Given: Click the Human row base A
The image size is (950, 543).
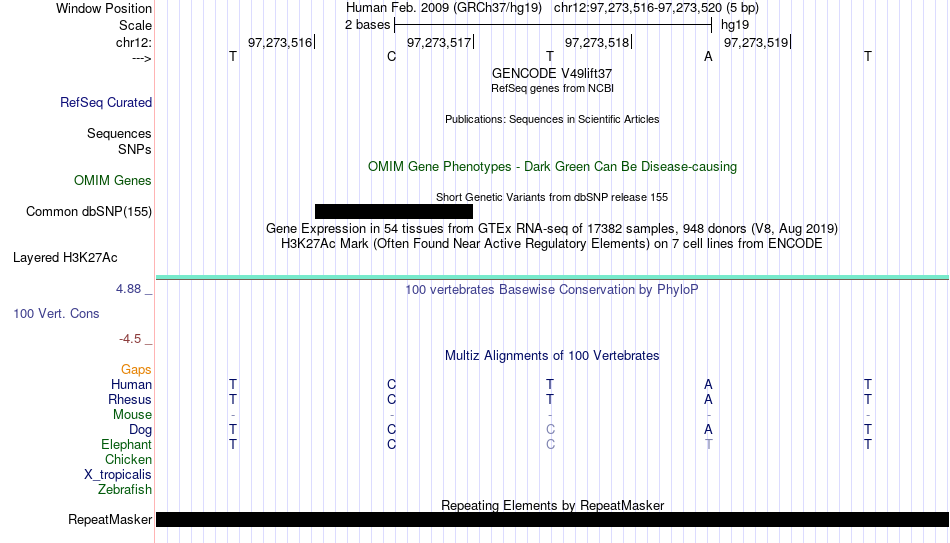Looking at the screenshot, I should (708, 385).
